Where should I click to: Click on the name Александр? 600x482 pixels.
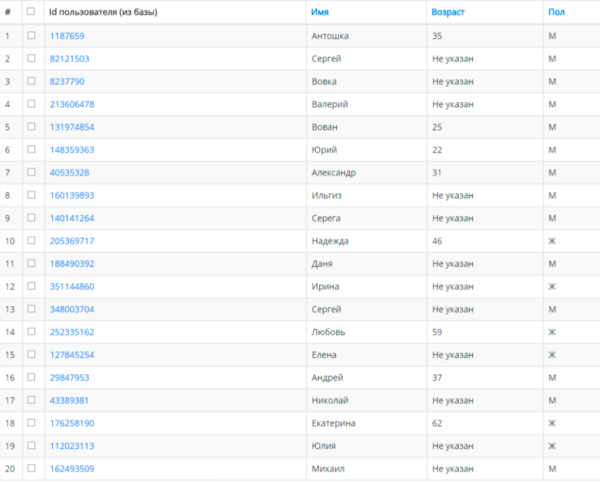click(x=334, y=173)
